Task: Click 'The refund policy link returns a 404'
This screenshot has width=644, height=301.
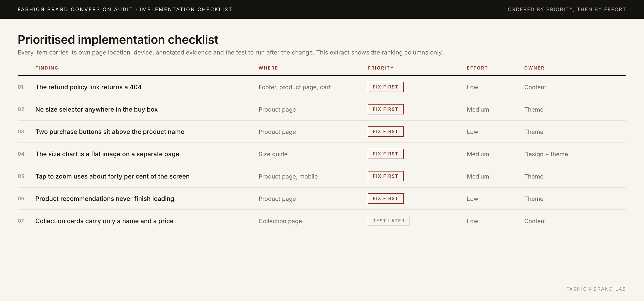Action: 88,87
